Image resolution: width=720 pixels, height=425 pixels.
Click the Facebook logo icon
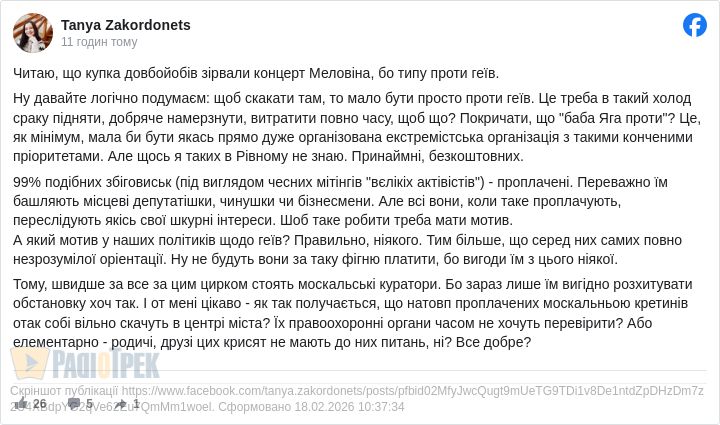click(695, 25)
